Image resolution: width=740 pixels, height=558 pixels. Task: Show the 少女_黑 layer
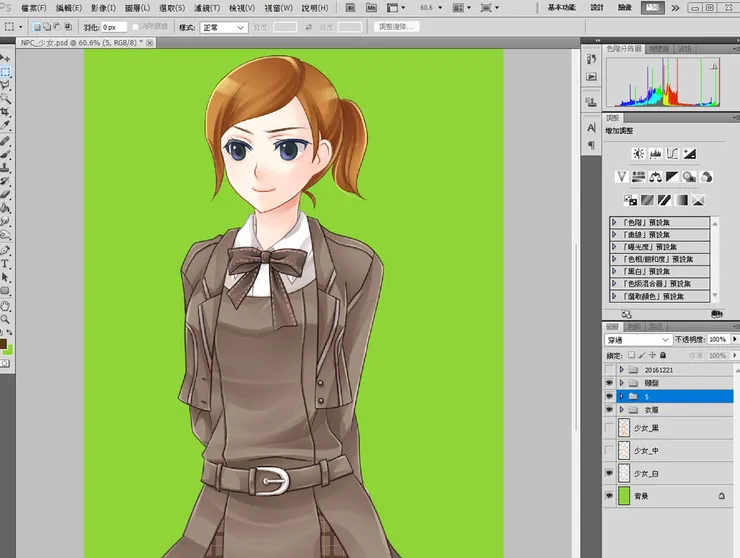point(610,428)
